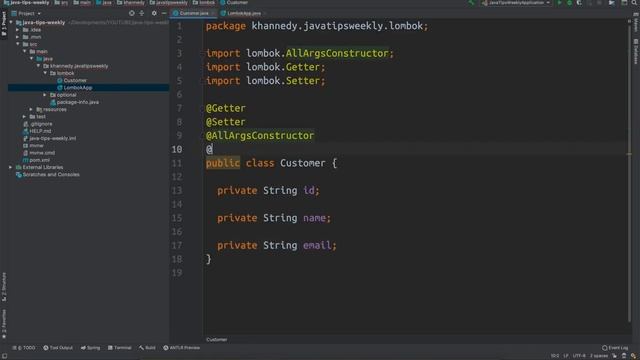The image size is (640, 360).
Task: Collapse the main folder
Action: point(24,51)
